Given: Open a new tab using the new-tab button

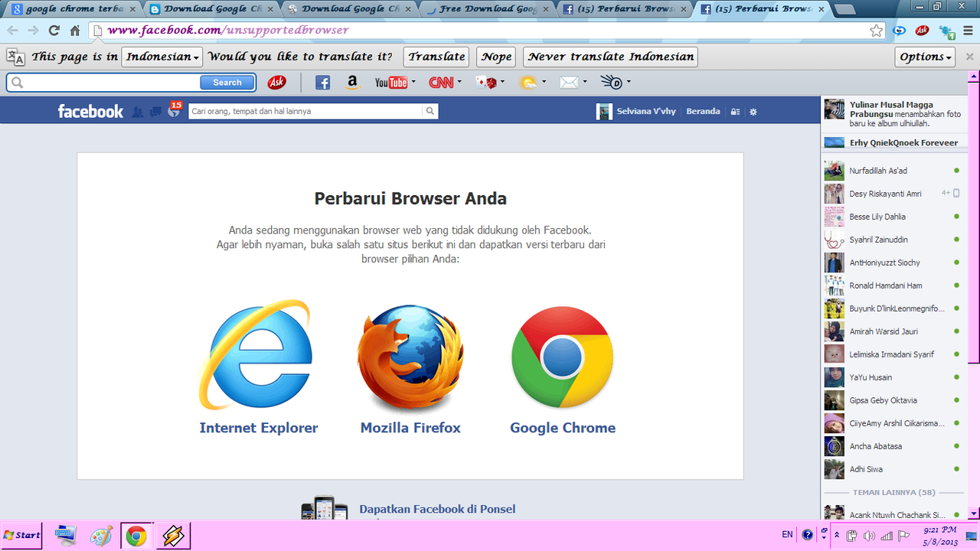Looking at the screenshot, I should [845, 10].
